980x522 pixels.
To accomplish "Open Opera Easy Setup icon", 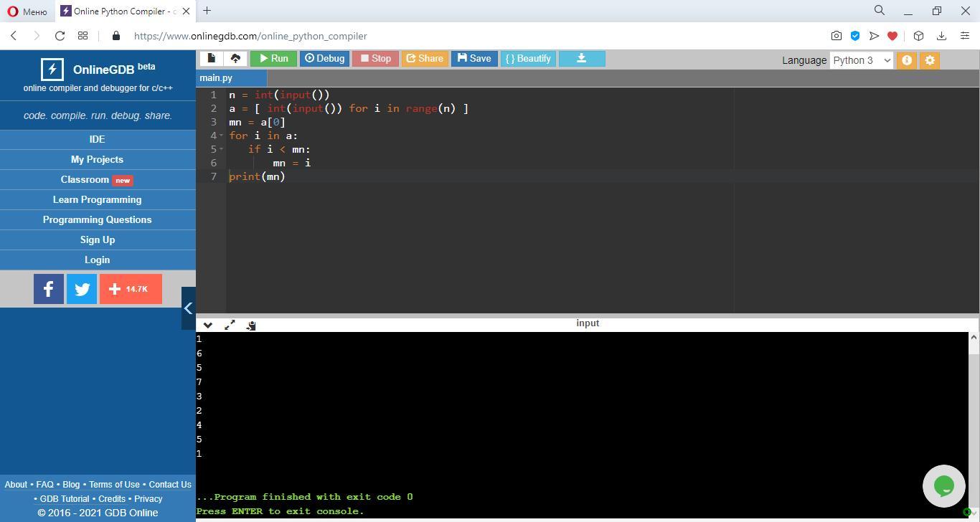I will pyautogui.click(x=965, y=36).
